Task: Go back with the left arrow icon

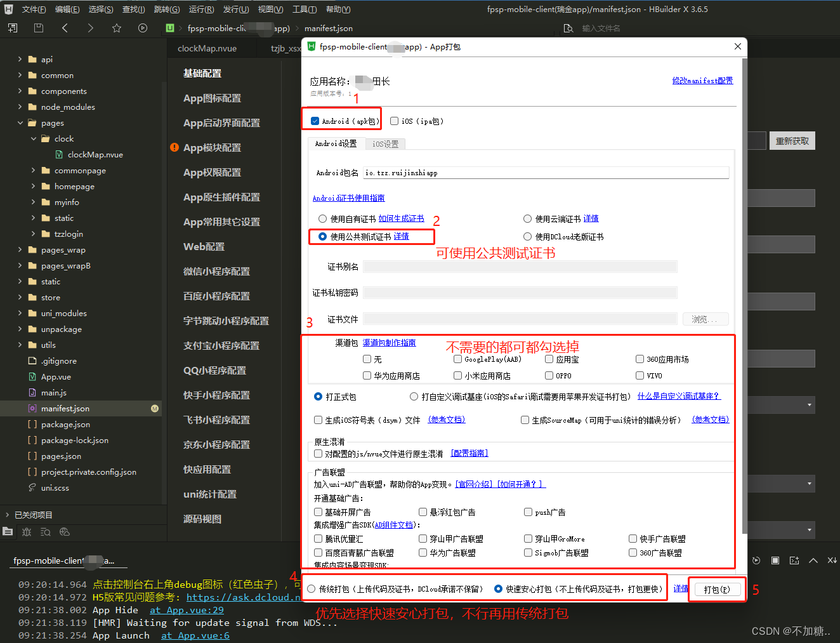Action: point(65,28)
